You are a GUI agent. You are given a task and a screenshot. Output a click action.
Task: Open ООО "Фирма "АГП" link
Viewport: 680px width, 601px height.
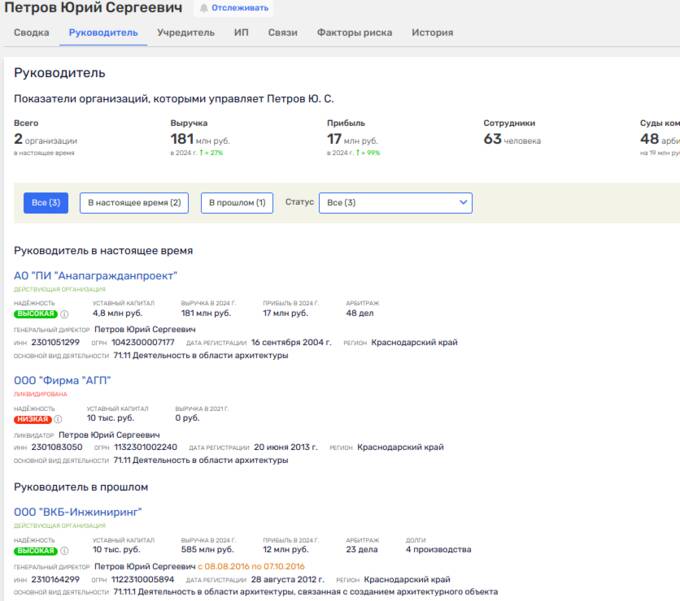[62, 380]
